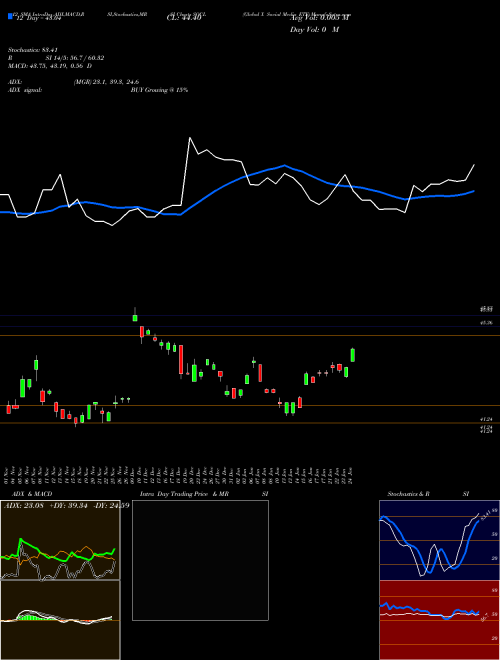Screen dimensions: 500x660
Task: Open the empty Intra Day Trading Price chart
Action: (x=200, y=560)
